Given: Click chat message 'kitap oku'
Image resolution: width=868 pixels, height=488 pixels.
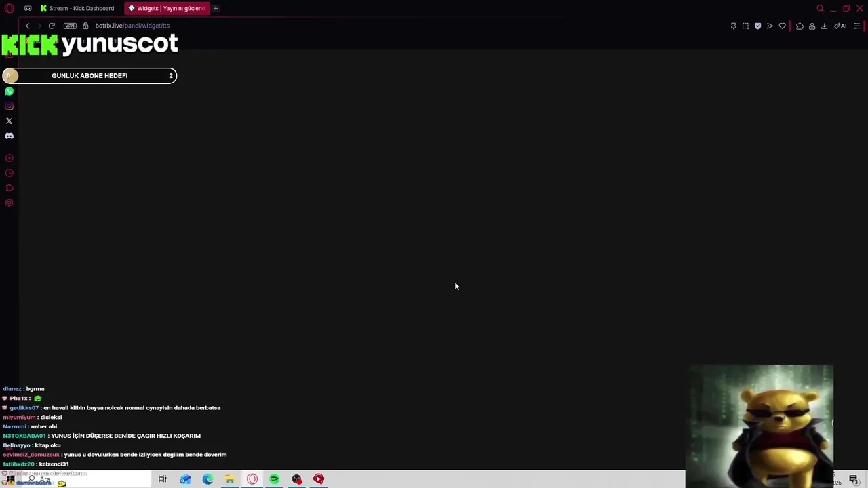Looking at the screenshot, I should click(x=47, y=445).
